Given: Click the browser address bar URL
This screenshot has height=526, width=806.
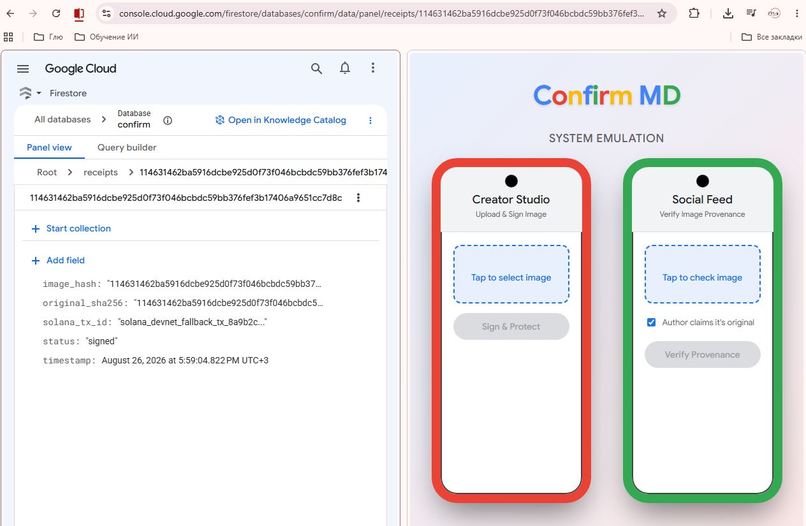Looking at the screenshot, I should click(381, 13).
